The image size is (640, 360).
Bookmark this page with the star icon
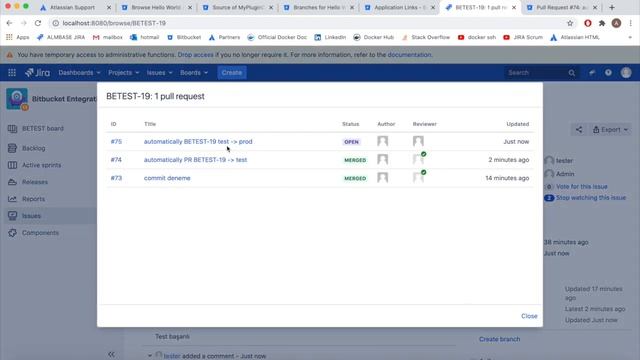(x=570, y=23)
